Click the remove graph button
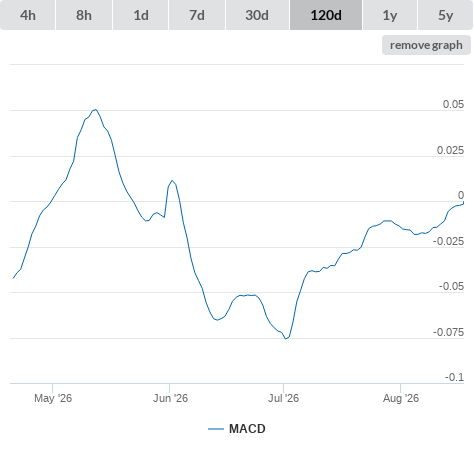 point(426,45)
